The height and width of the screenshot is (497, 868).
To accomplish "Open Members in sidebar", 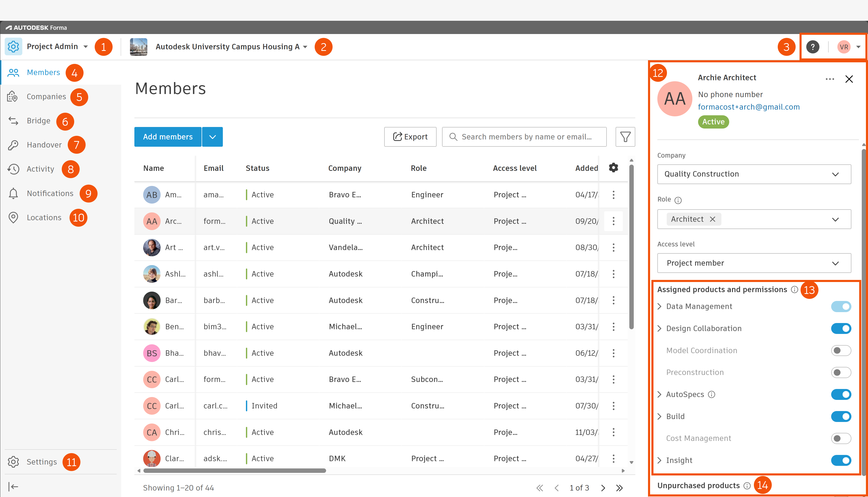I will click(43, 72).
